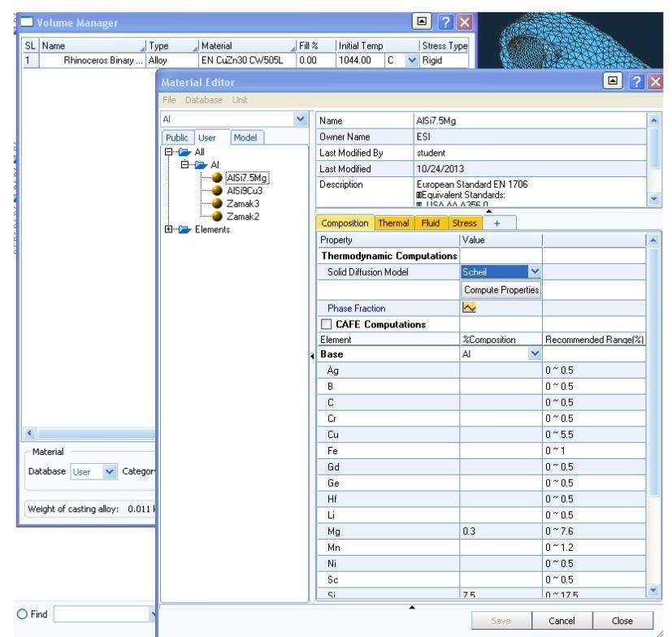Select the Find radio button
This screenshot has height=637, width=672.
(x=22, y=614)
